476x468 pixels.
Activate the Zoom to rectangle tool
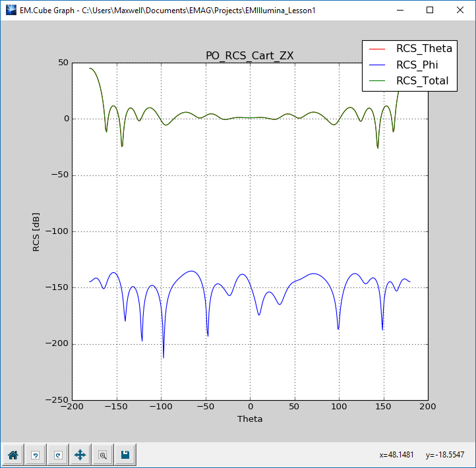(x=103, y=454)
